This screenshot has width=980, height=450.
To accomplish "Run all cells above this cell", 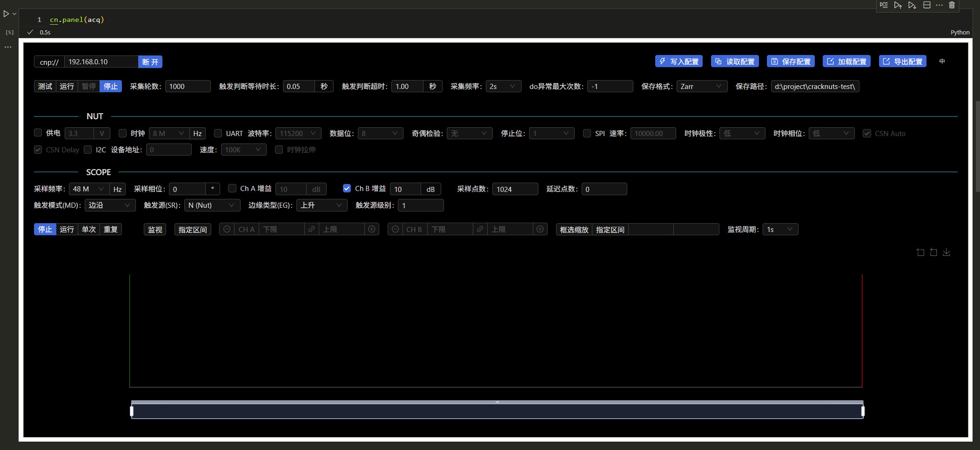I will coord(898,6).
